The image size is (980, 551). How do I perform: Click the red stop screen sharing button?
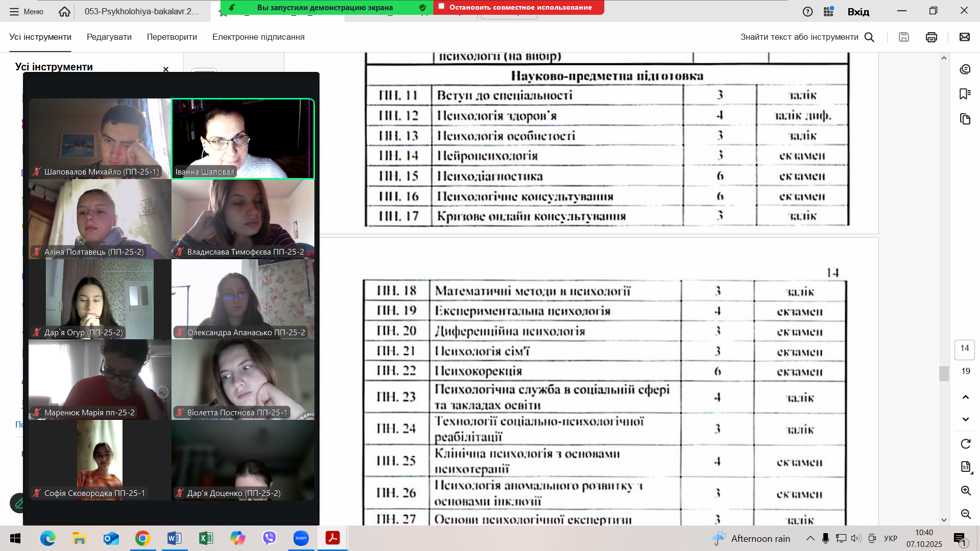519,7
